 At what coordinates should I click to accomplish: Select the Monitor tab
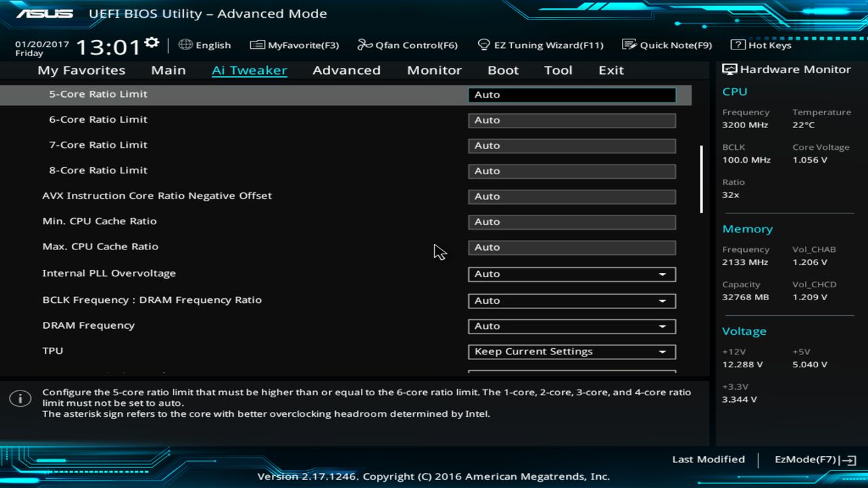pyautogui.click(x=434, y=70)
